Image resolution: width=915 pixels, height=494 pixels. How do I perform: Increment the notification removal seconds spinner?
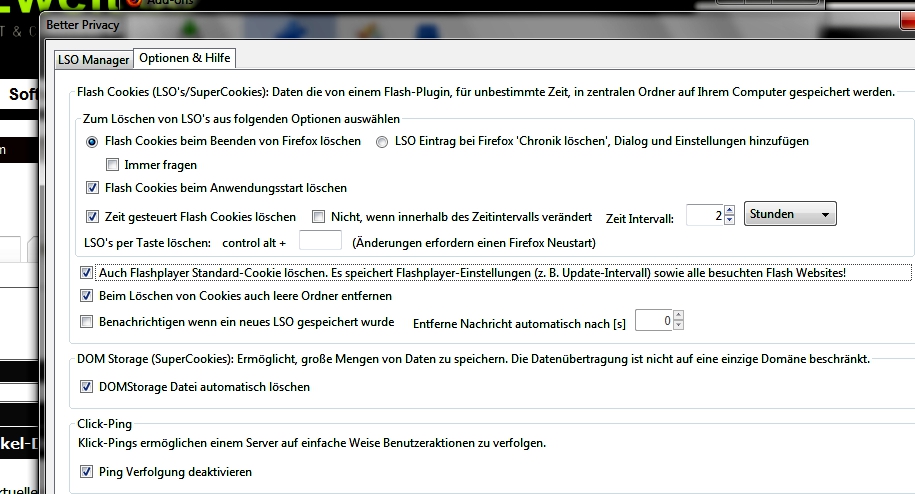point(678,316)
